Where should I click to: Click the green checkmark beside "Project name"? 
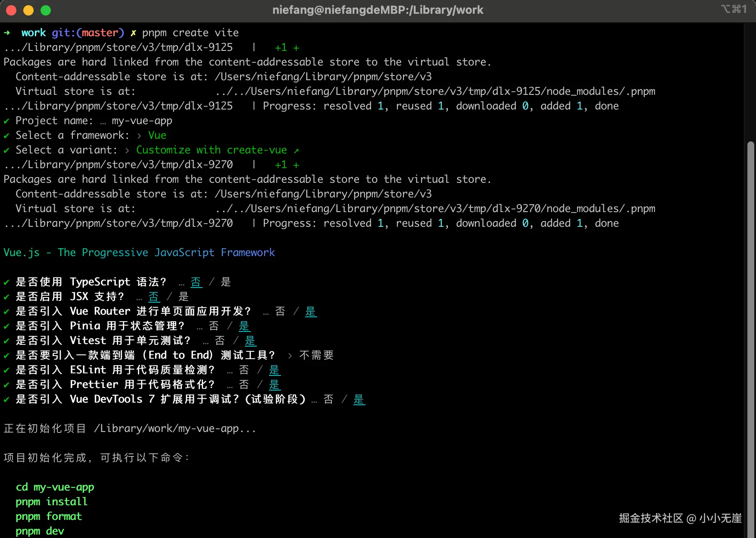coord(6,121)
